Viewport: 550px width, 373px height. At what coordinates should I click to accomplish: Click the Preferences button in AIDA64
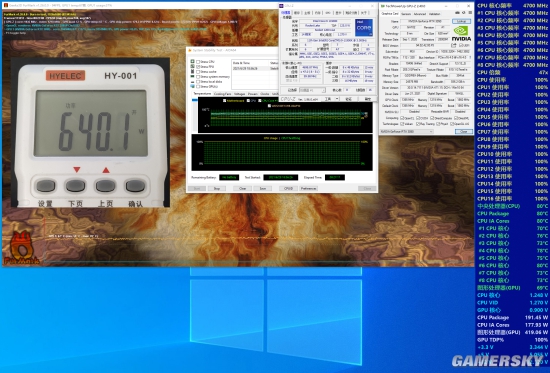point(308,189)
